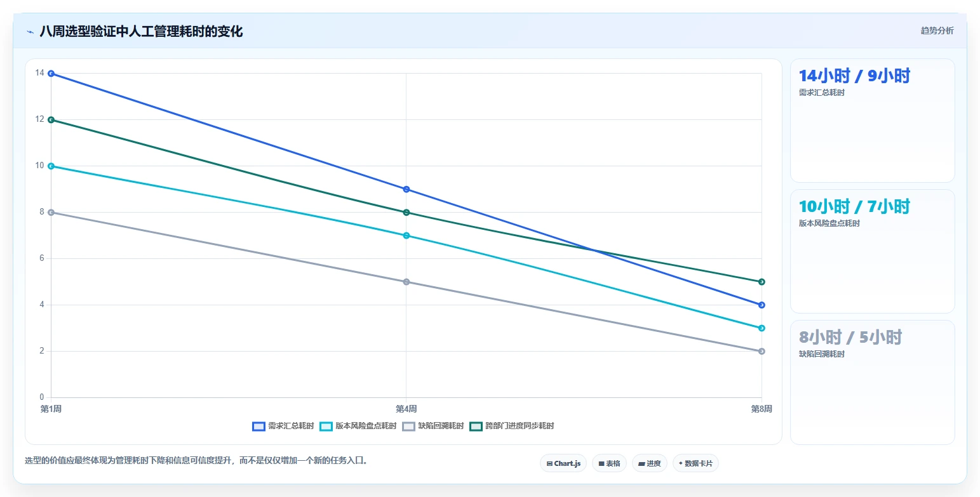Viewport: 980px width, 497px height.
Task: Click the 版本风险盘点耗时 point at value 10
Action: click(x=51, y=166)
